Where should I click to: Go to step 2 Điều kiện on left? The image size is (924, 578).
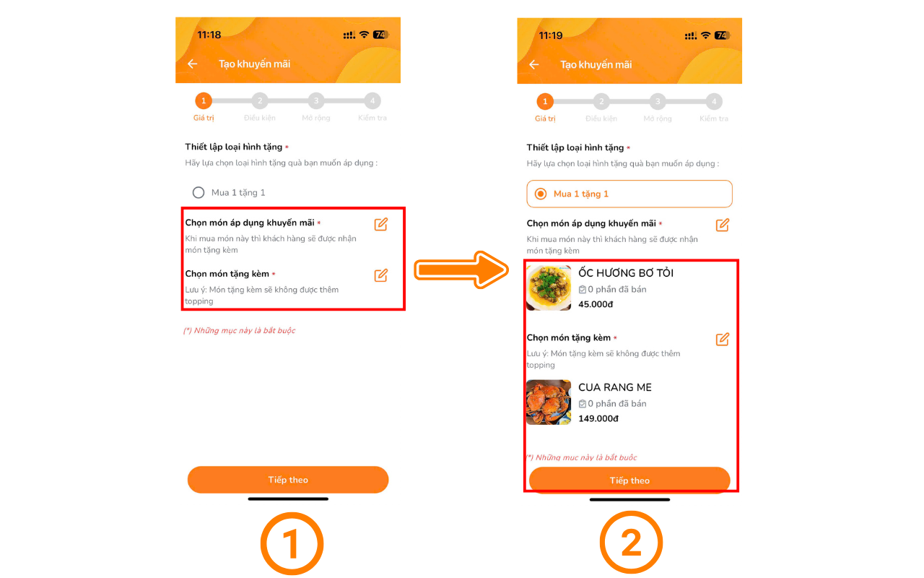[259, 101]
